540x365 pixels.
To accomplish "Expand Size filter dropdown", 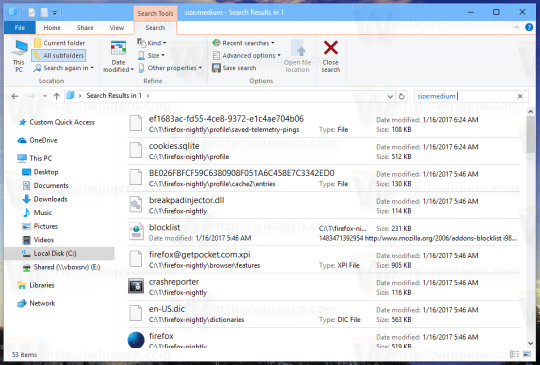I will [151, 55].
